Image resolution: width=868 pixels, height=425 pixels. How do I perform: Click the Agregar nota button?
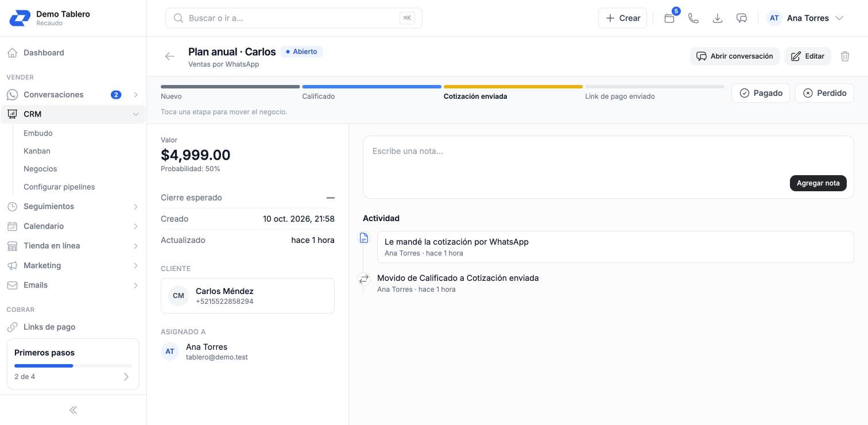(818, 183)
